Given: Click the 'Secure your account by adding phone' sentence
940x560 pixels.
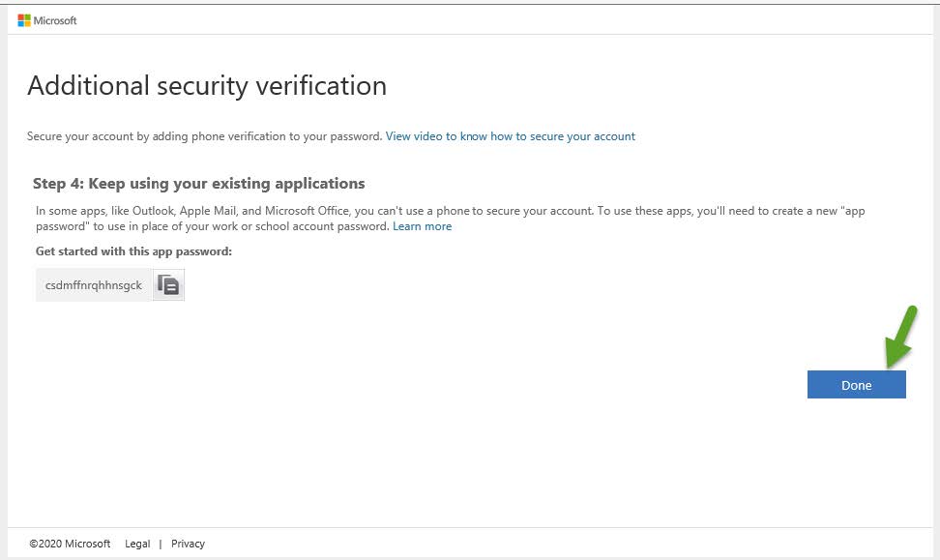Looking at the screenshot, I should pyautogui.click(x=204, y=136).
